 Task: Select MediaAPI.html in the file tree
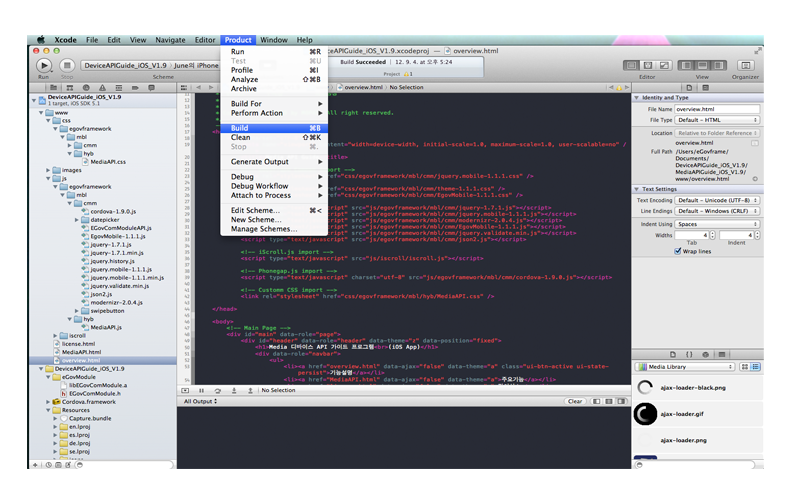[x=81, y=352]
